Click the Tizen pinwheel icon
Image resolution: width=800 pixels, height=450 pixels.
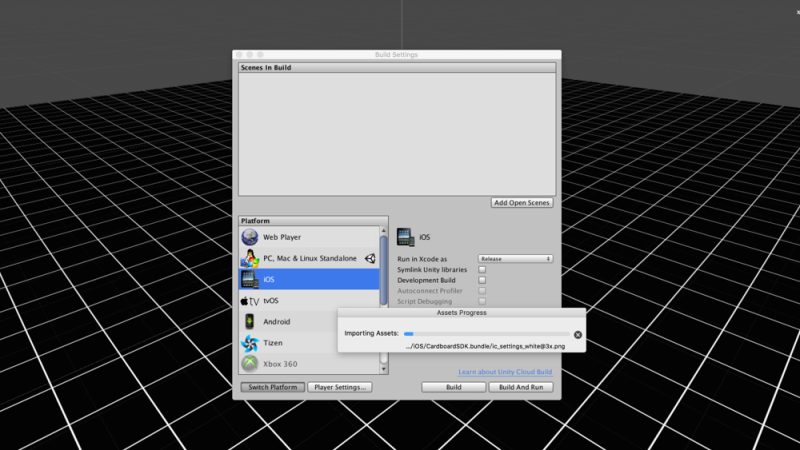pos(249,343)
